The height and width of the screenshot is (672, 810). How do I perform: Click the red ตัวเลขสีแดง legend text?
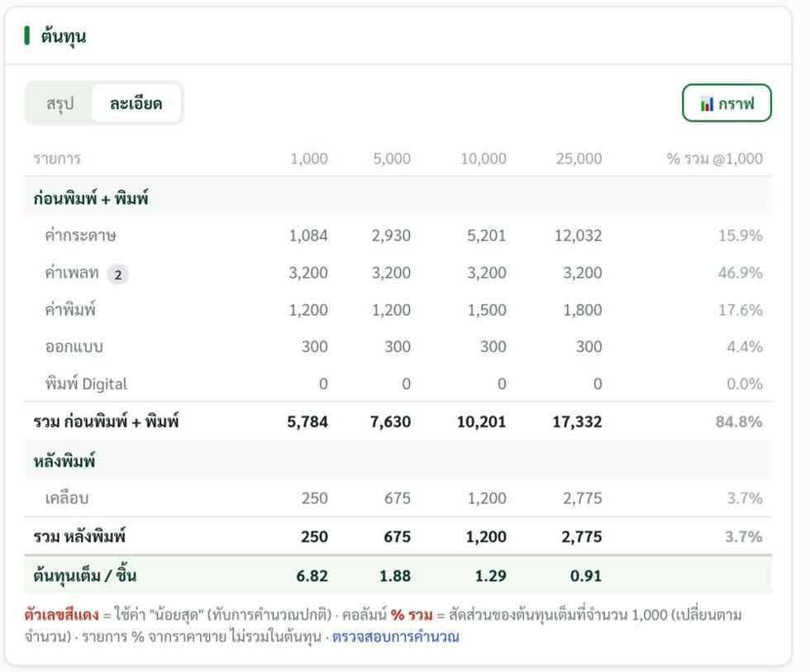(x=61, y=615)
